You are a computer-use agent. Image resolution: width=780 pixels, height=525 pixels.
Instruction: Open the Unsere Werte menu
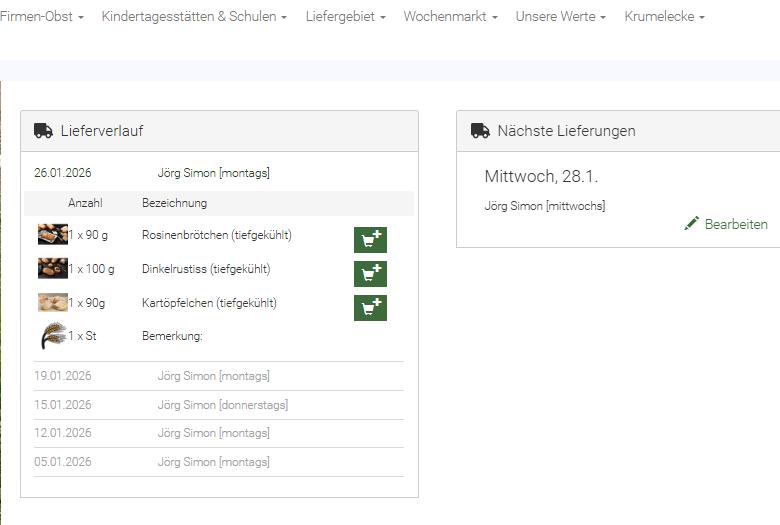(560, 17)
